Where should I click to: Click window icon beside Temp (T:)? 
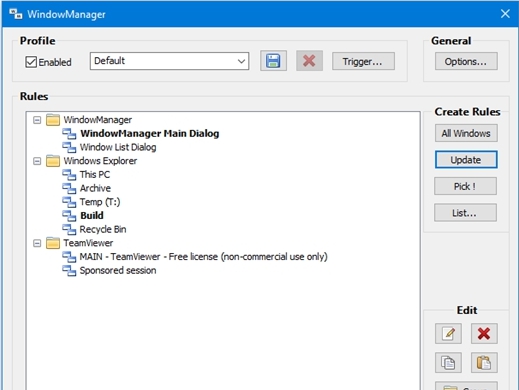tap(69, 202)
